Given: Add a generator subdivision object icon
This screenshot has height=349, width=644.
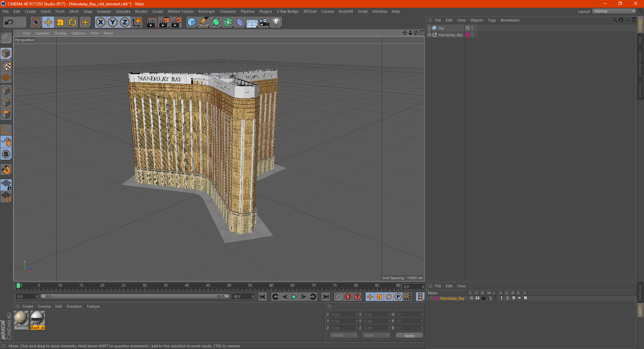Looking at the screenshot, I should pos(216,22).
